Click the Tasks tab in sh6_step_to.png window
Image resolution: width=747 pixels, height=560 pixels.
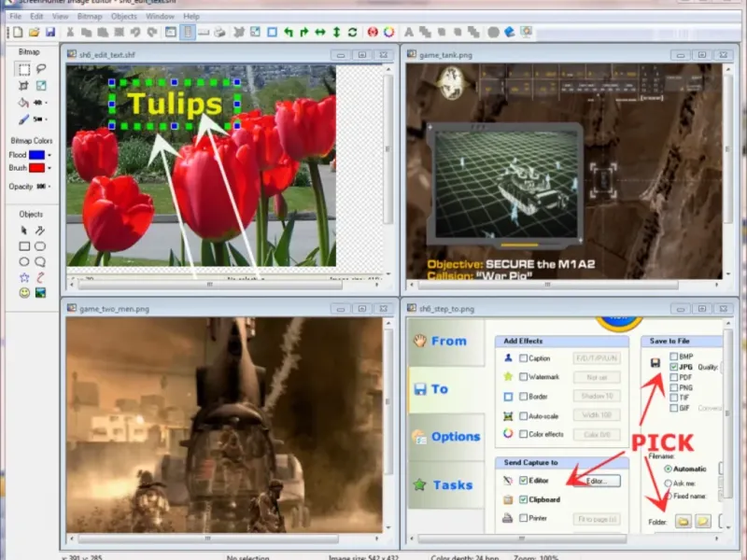point(446,484)
